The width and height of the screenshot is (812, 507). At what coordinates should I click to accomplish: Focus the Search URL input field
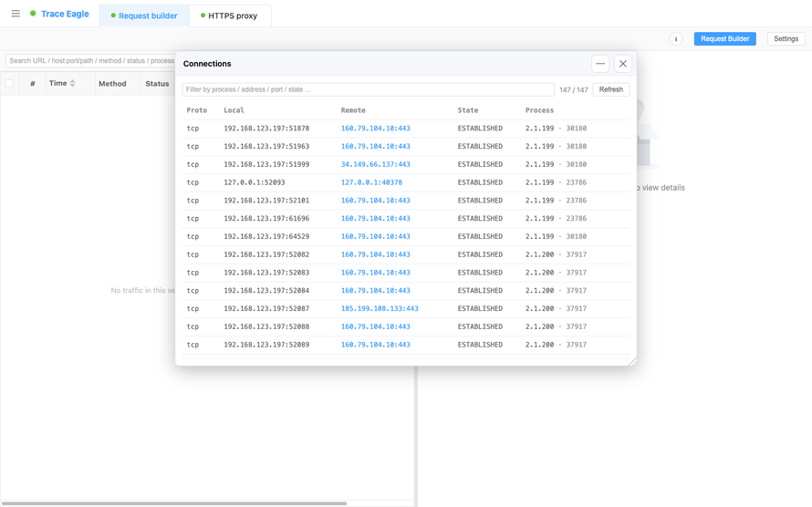click(91, 60)
